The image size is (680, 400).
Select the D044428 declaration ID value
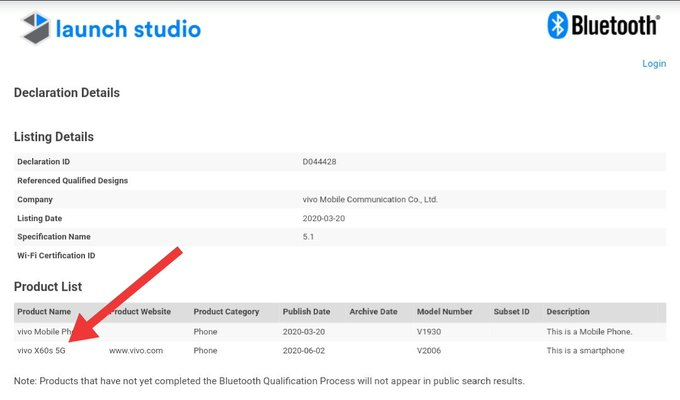coord(319,161)
